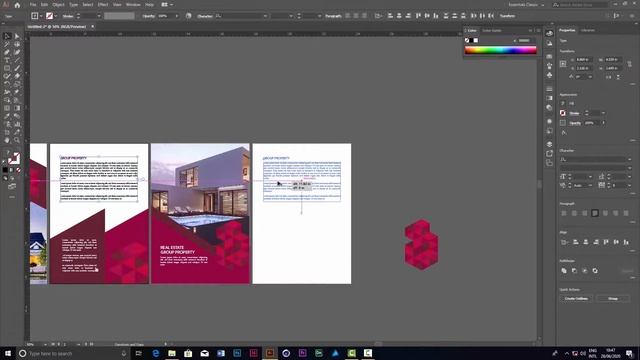Toggle Align Right in control bar Paragraph
The height and width of the screenshot is (360, 640).
pyautogui.click(x=364, y=16)
